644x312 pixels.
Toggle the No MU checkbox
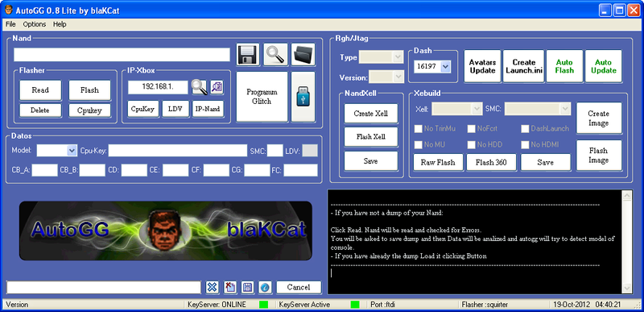(418, 144)
